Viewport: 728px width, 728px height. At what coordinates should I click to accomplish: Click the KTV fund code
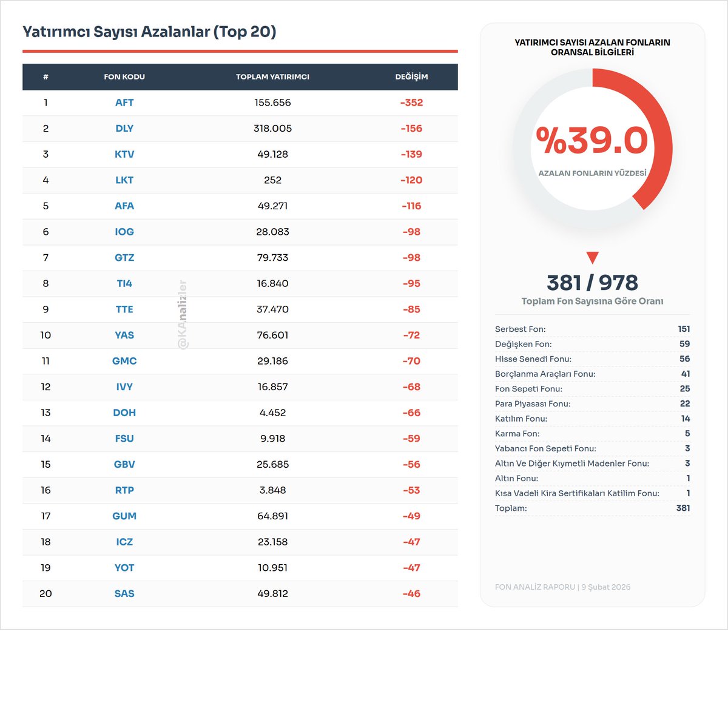124,154
